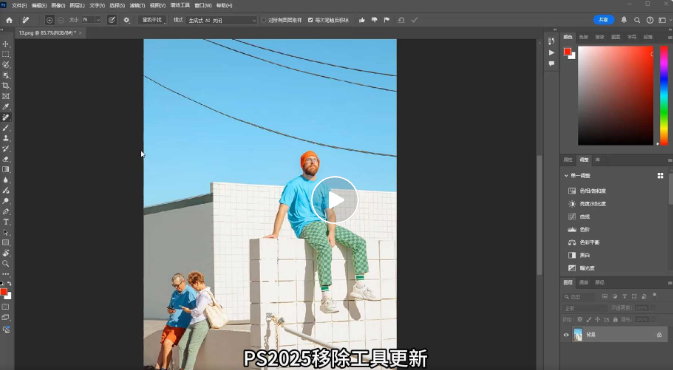Select the Crop tool
673x370 pixels.
coord(6,86)
